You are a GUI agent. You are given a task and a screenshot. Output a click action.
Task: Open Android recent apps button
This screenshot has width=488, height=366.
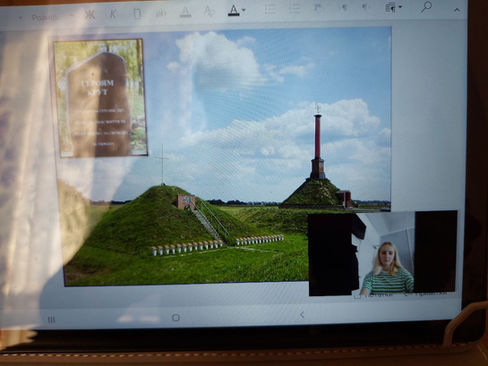(51, 320)
